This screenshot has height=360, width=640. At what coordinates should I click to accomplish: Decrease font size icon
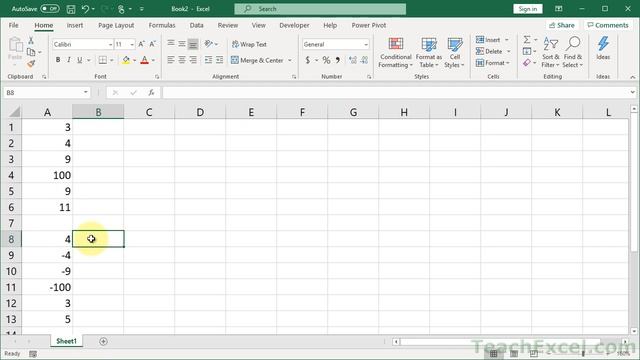152,44
